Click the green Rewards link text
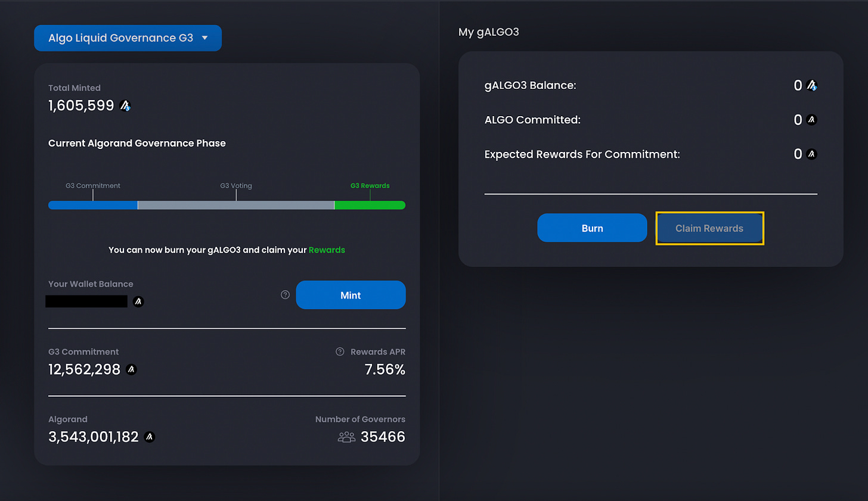Screen dimensions: 868x501 (327, 250)
